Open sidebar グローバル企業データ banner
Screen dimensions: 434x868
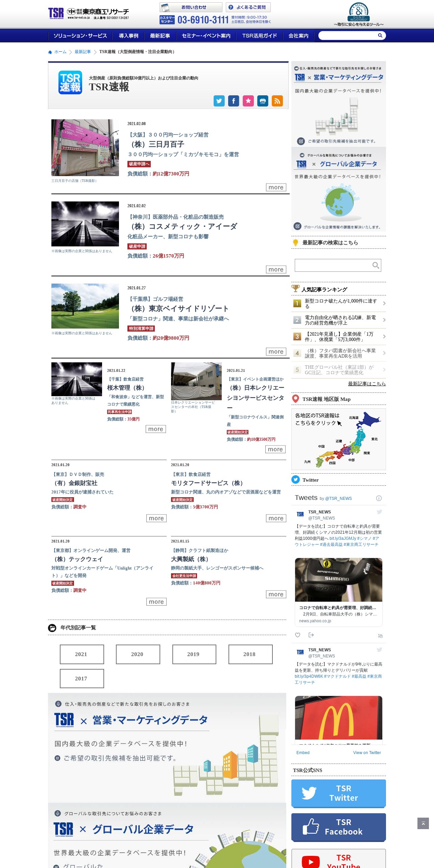click(x=339, y=189)
